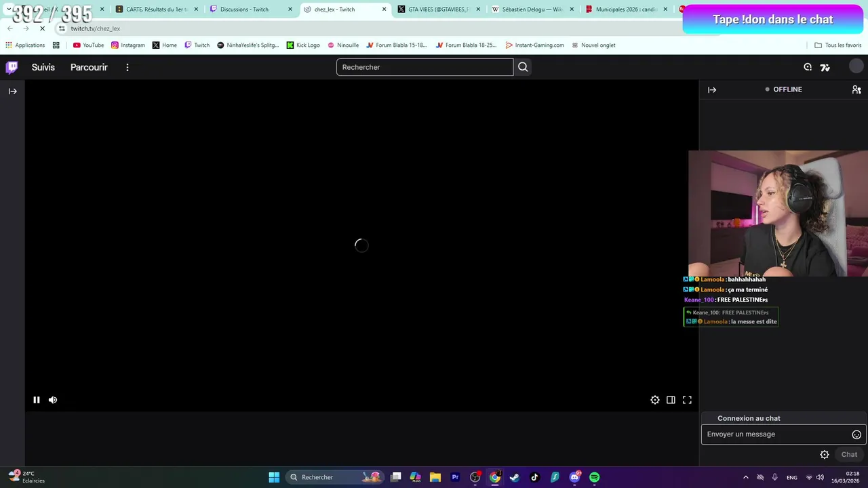Open the site info icon in address bar

62,28
